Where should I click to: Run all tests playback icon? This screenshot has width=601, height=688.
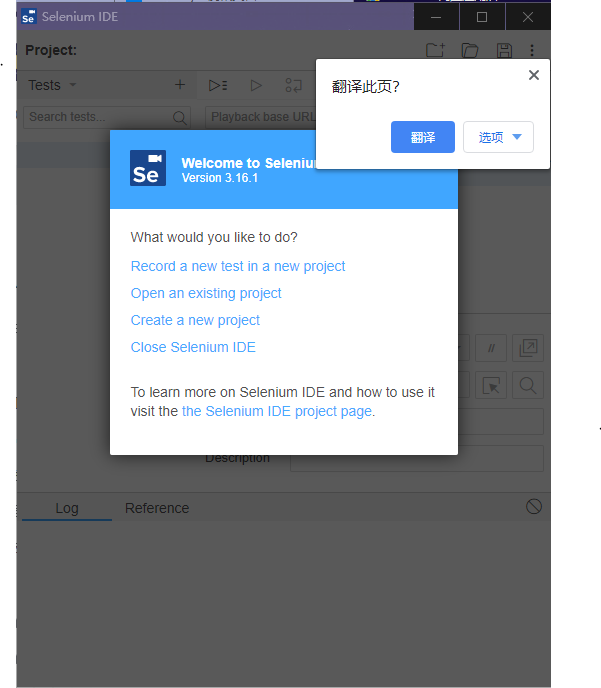pyautogui.click(x=218, y=85)
